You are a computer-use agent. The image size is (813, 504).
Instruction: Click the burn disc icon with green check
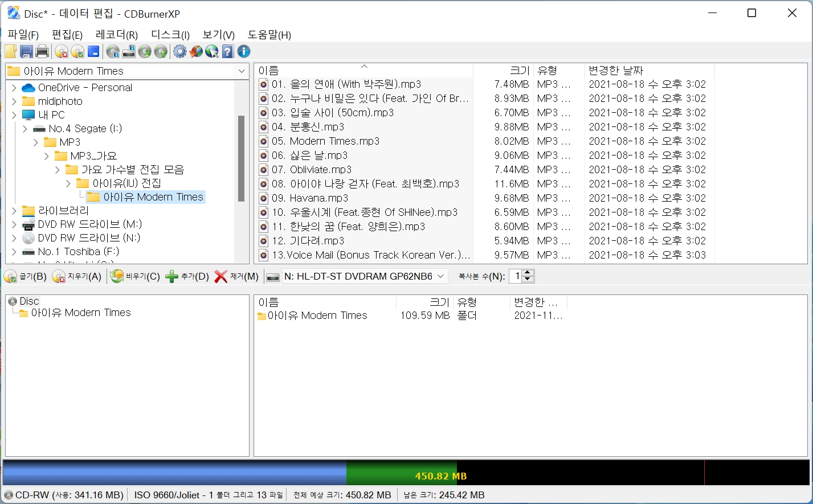[x=77, y=52]
